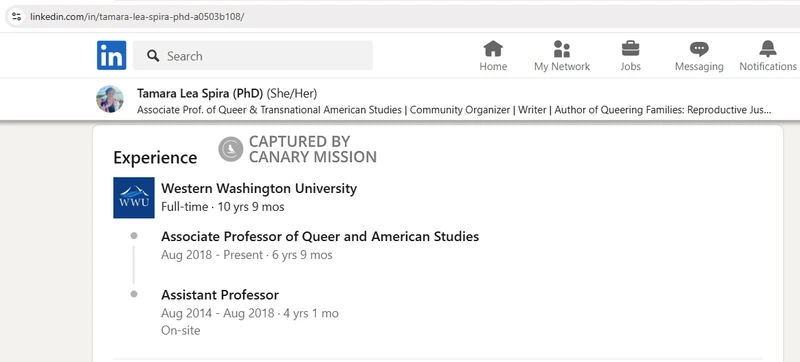
Task: Click the site settings icon in address bar
Action: [16, 16]
